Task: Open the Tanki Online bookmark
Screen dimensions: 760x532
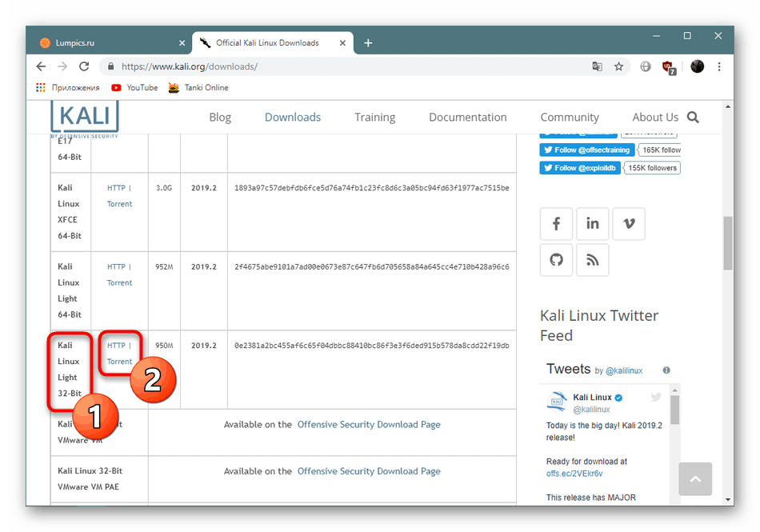Action: [198, 87]
